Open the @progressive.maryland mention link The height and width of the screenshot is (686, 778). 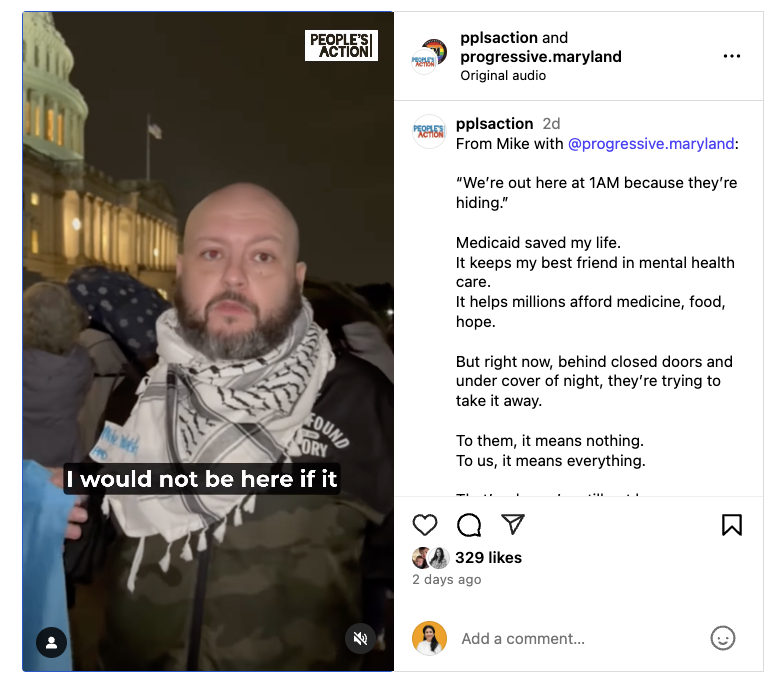[651, 144]
